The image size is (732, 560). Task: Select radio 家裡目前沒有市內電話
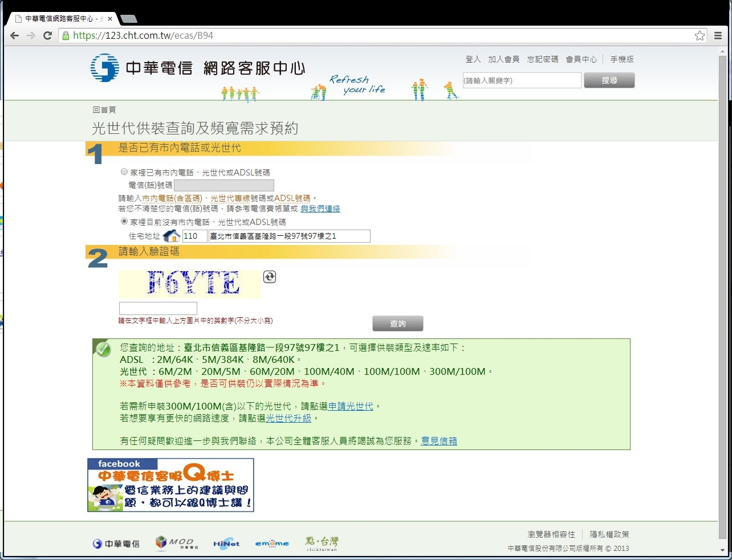point(124,221)
